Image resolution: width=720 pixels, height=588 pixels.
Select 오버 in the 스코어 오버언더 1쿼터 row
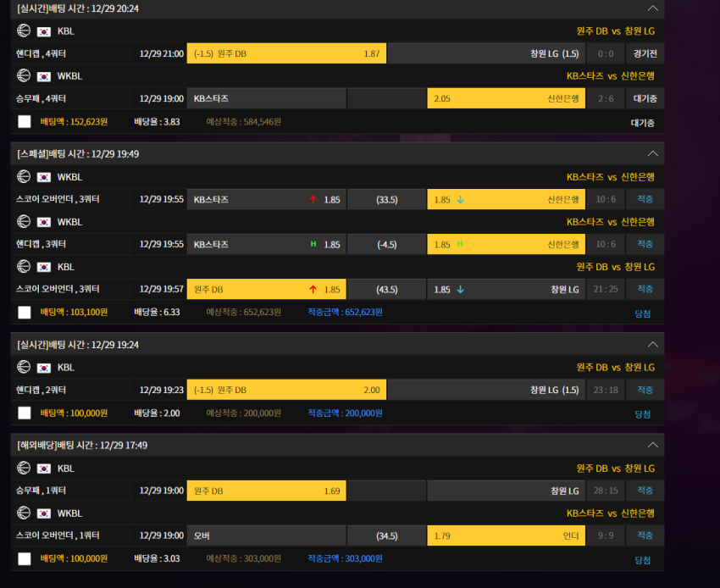pos(266,535)
